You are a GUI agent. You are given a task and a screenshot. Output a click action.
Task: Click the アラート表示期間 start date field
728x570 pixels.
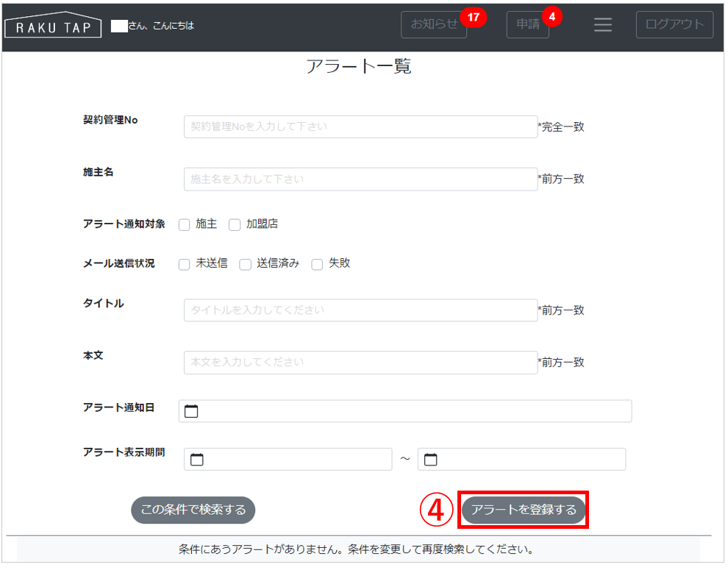(288, 460)
